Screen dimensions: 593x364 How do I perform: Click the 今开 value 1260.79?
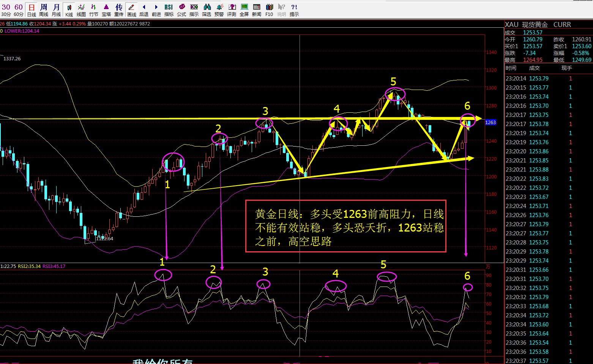[x=533, y=39]
